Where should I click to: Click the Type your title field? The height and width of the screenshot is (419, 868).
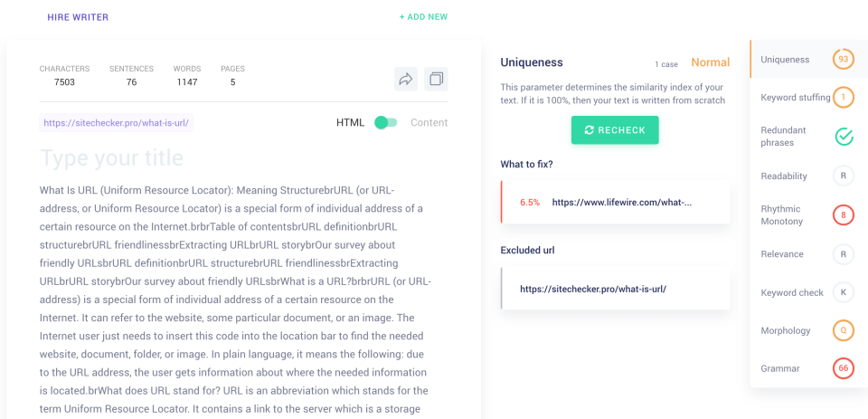tap(112, 158)
